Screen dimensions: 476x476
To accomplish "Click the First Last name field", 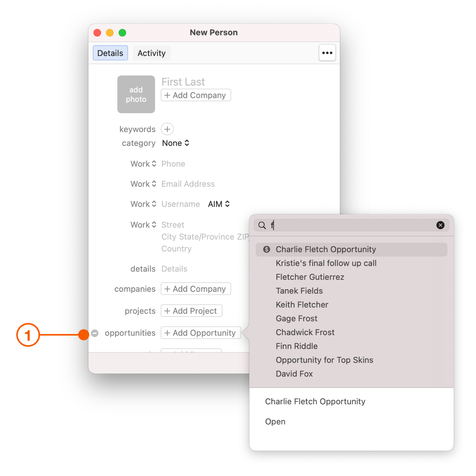I will coord(183,82).
